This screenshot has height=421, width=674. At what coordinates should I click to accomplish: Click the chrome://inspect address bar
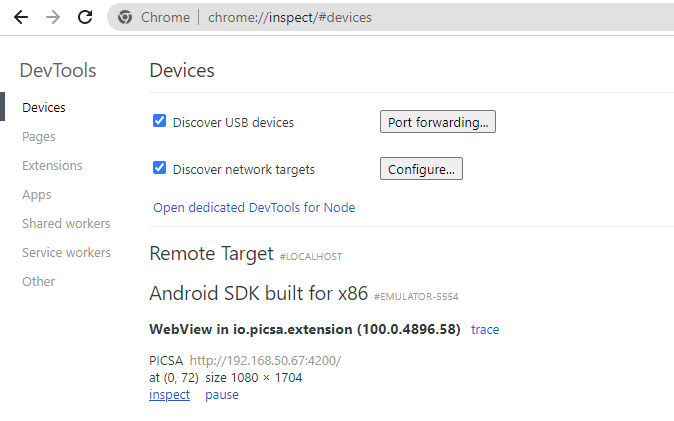(x=400, y=17)
